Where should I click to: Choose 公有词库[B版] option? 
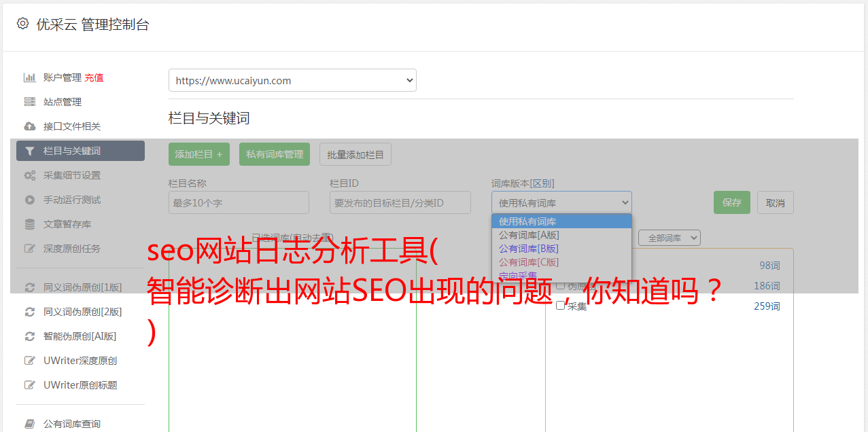[x=561, y=249]
